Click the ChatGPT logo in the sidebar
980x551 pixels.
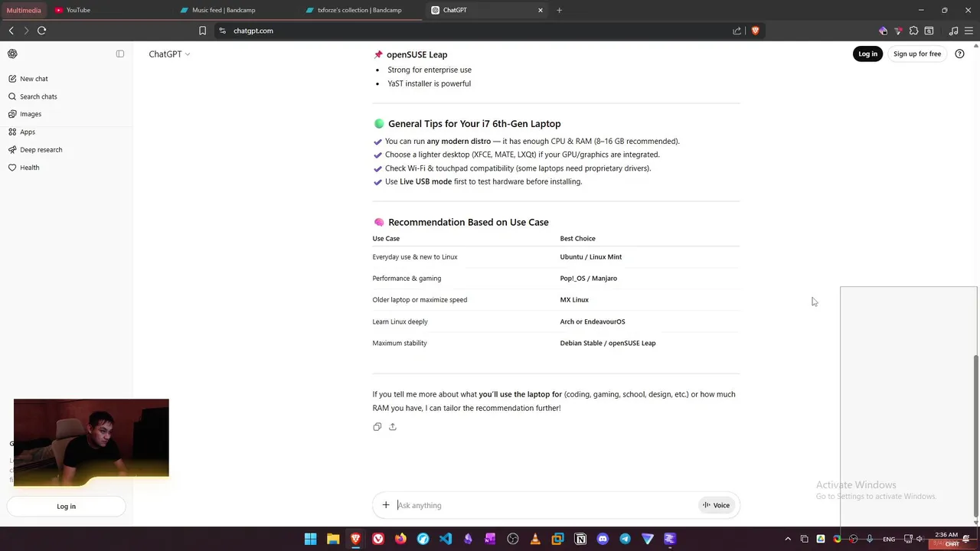pyautogui.click(x=12, y=54)
